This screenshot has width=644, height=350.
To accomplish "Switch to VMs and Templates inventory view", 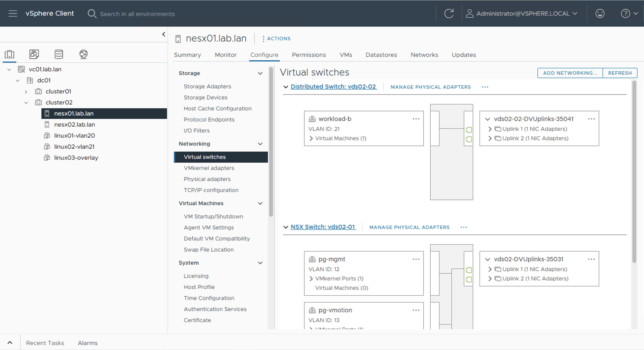I will (x=34, y=54).
